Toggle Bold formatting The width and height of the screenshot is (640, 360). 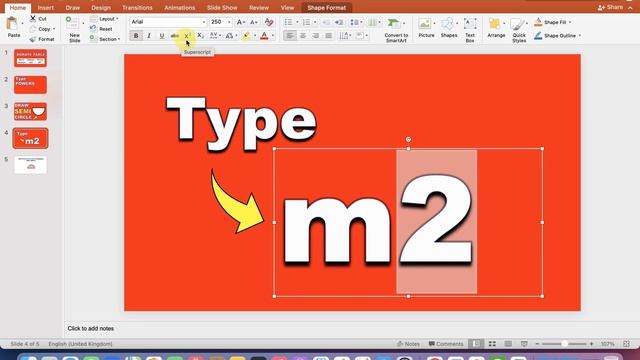point(136,36)
